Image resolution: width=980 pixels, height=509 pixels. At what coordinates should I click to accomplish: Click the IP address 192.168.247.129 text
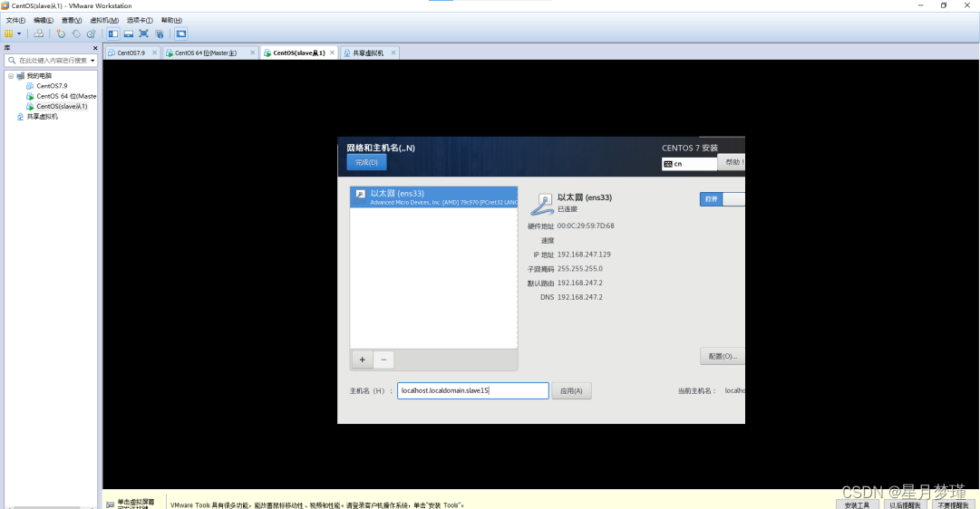point(584,254)
